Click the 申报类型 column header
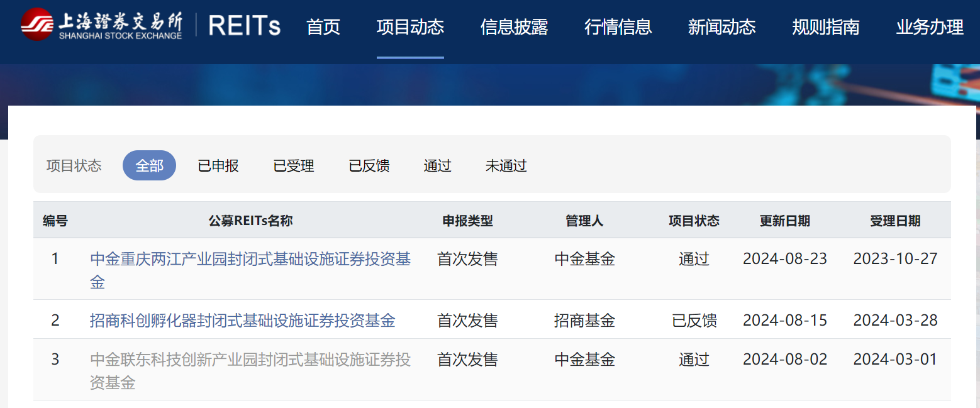 pos(467,221)
